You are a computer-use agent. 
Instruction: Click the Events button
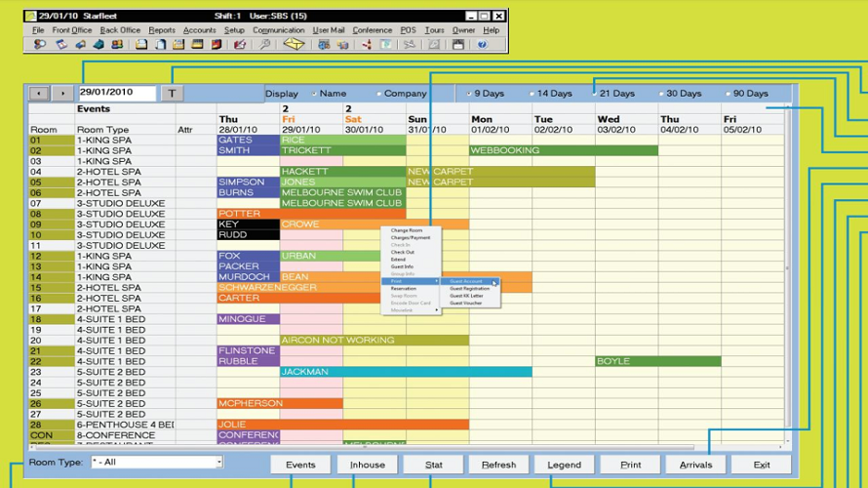tap(300, 465)
